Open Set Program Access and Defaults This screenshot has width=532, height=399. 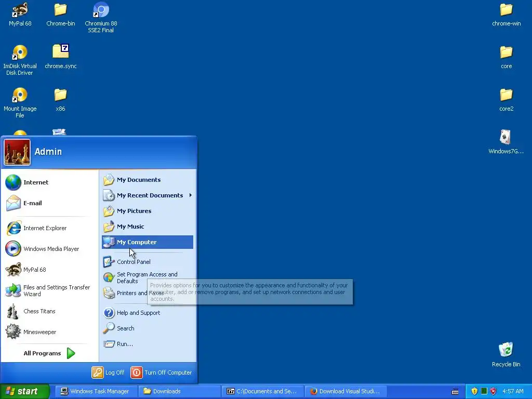coord(148,277)
